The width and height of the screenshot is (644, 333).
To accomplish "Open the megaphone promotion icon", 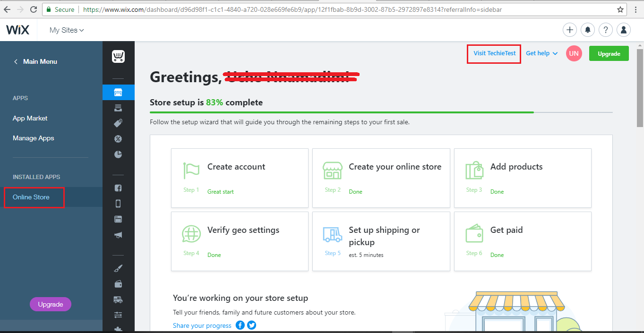I will coord(118,235).
